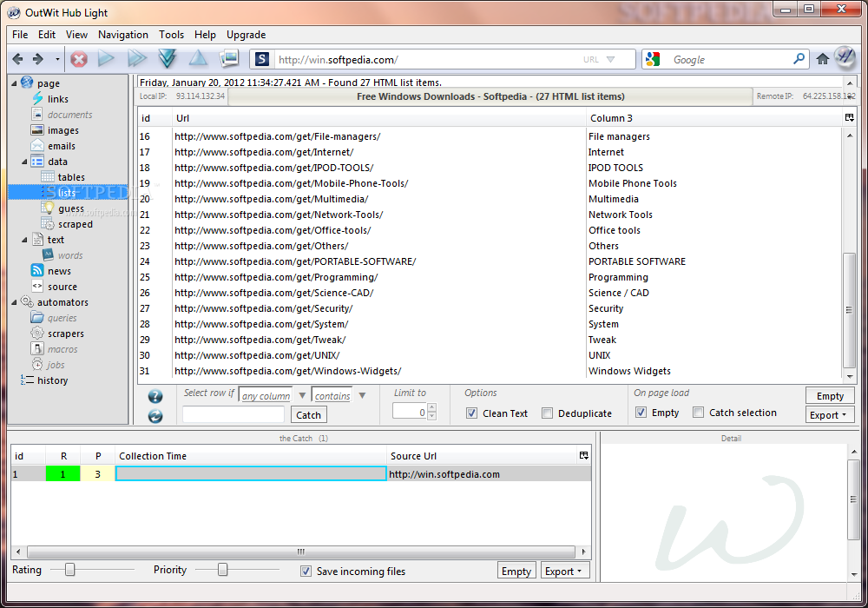Enable the Catch selection checkbox
The image size is (868, 608).
point(699,413)
